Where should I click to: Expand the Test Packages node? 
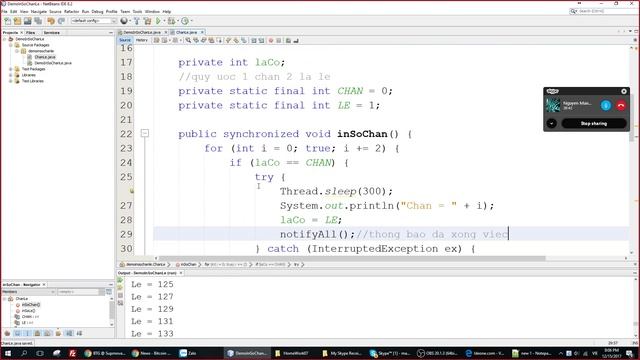pos(11,69)
